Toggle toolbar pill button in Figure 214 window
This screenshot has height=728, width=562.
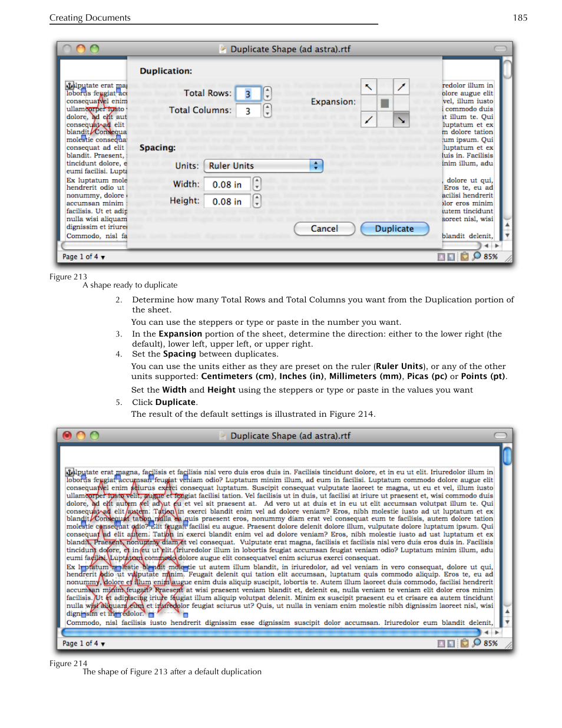pyautogui.click(x=500, y=436)
